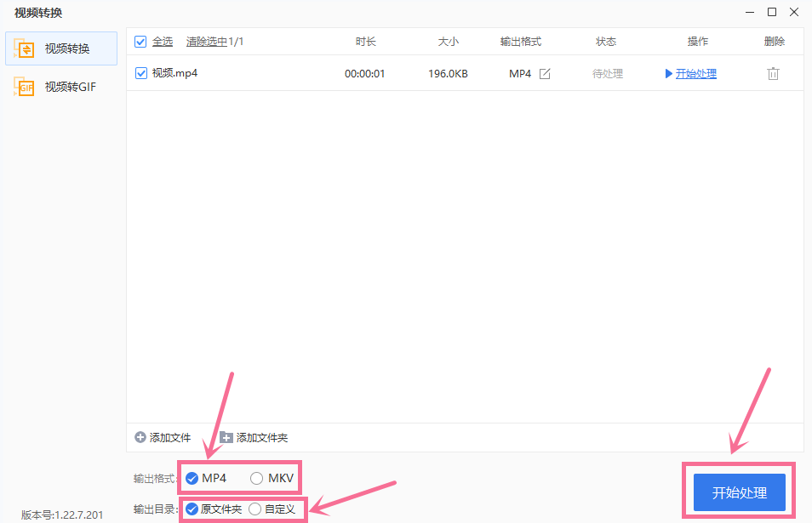
Task: Open the window menu icon in title bar
Action: pos(749,12)
